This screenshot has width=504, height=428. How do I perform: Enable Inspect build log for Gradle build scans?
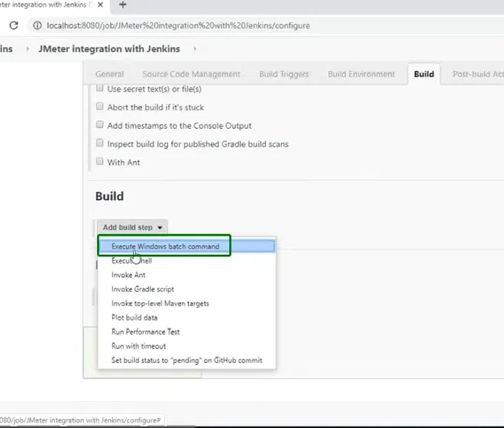coord(99,143)
